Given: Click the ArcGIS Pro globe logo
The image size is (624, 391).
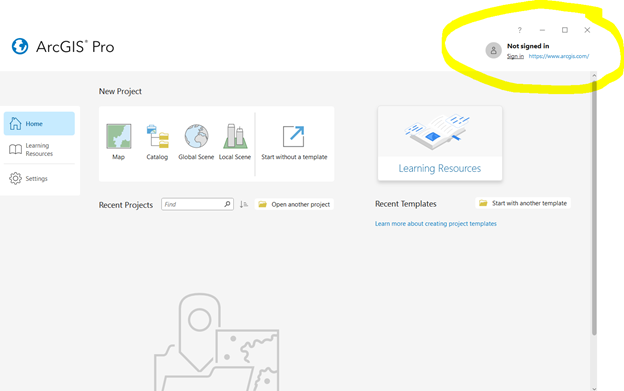Looking at the screenshot, I should [20, 46].
